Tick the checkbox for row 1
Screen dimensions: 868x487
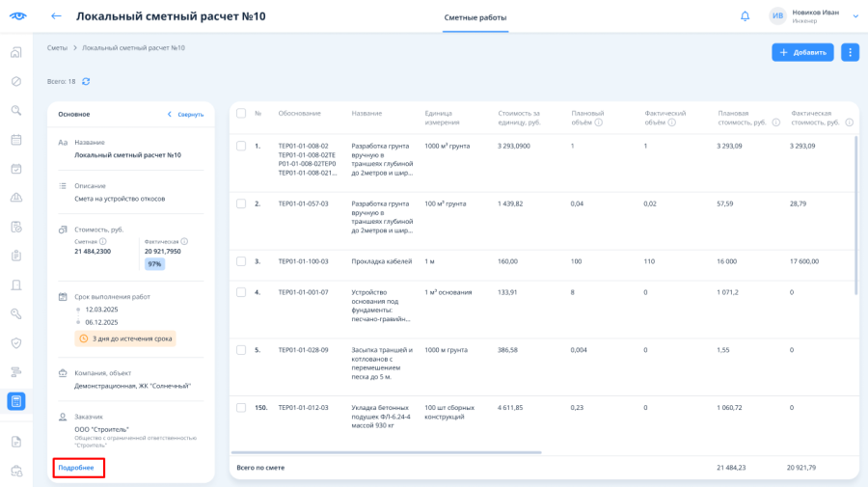[x=241, y=147]
